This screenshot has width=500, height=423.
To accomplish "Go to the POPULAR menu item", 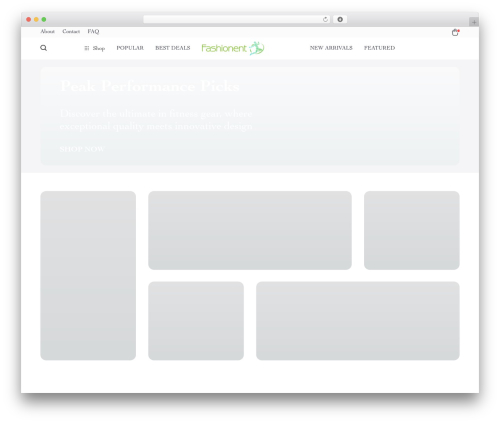I will [x=130, y=48].
